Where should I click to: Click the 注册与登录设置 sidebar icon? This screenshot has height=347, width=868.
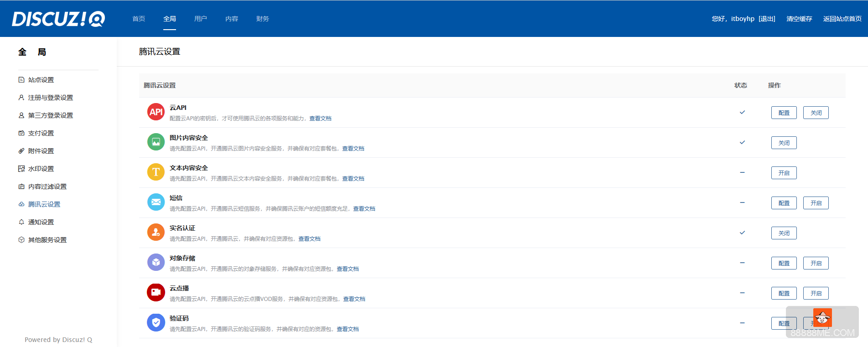(x=21, y=98)
